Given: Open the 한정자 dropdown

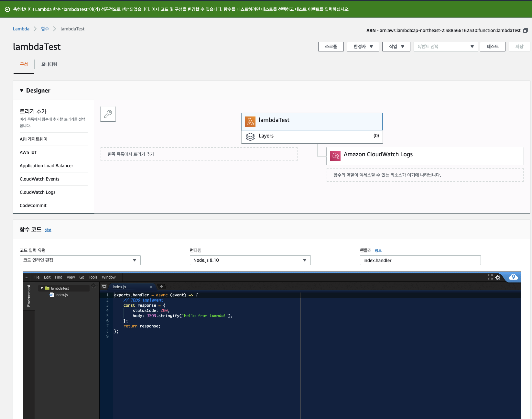Looking at the screenshot, I should 363,47.
